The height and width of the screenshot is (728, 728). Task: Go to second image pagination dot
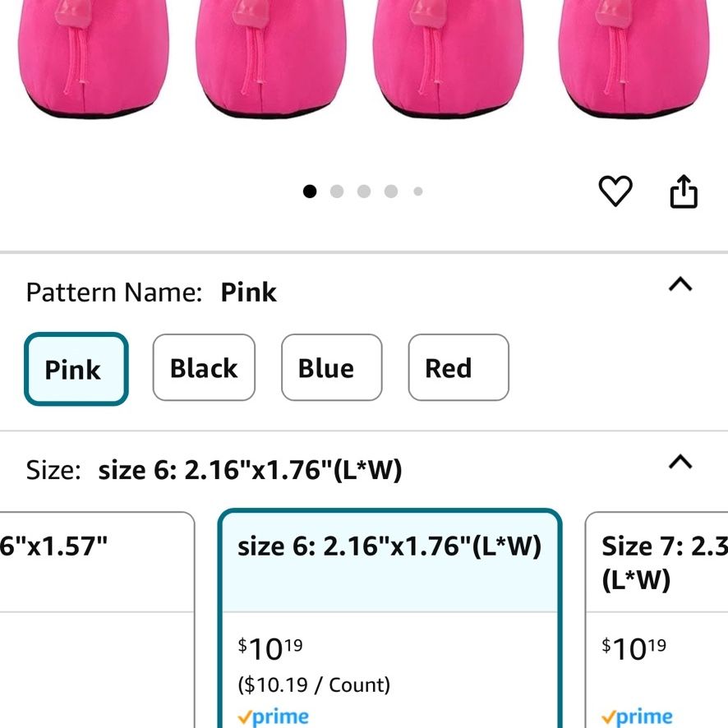(337, 191)
